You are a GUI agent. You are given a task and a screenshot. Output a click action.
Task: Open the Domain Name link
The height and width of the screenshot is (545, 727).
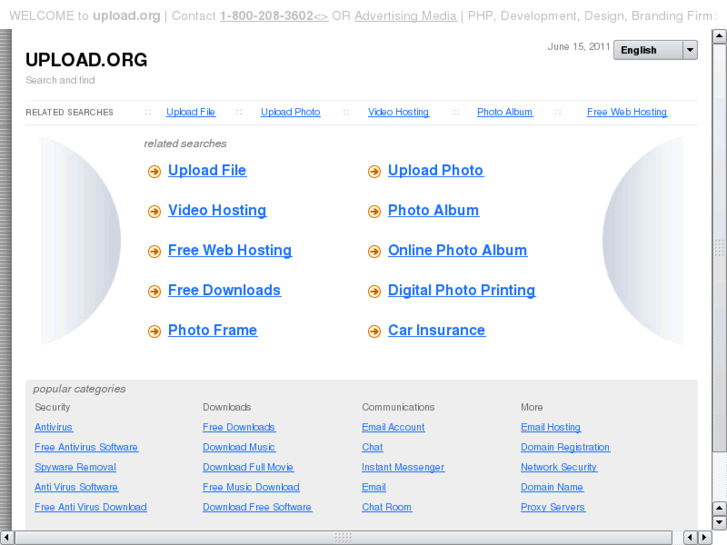pos(552,487)
